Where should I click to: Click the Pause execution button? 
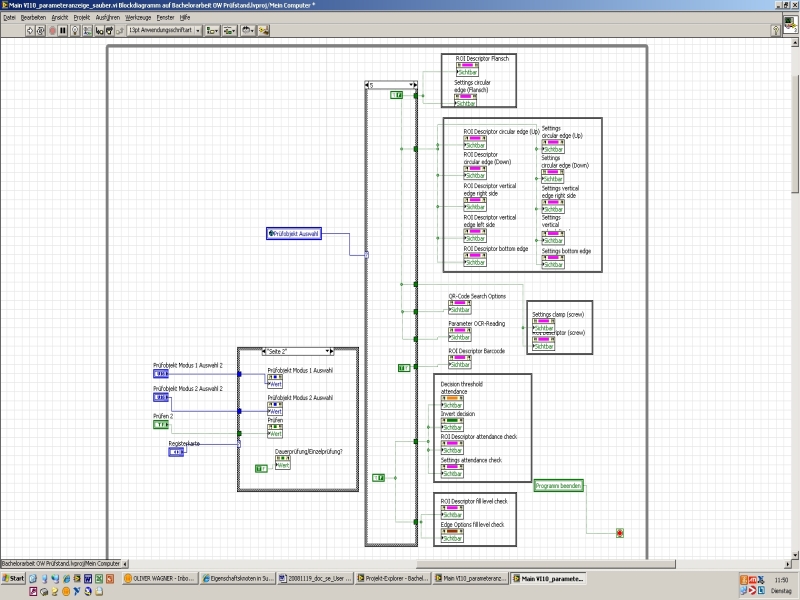63,31
